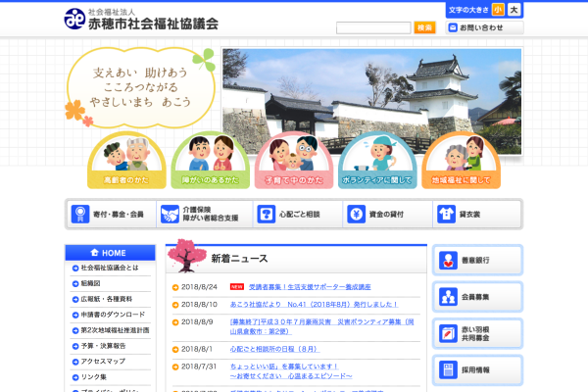Open the 採用情報 banner button
Viewport: 588px width, 392px height.
click(x=477, y=370)
